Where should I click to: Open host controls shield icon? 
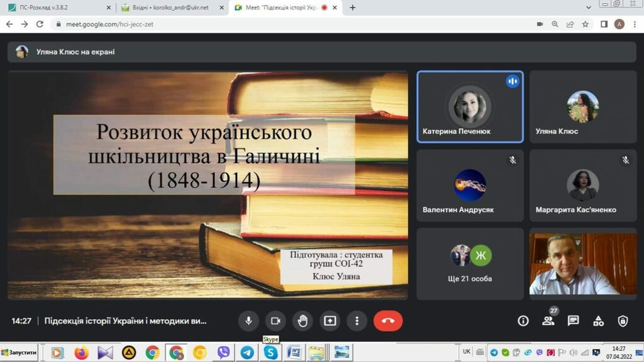(623, 321)
